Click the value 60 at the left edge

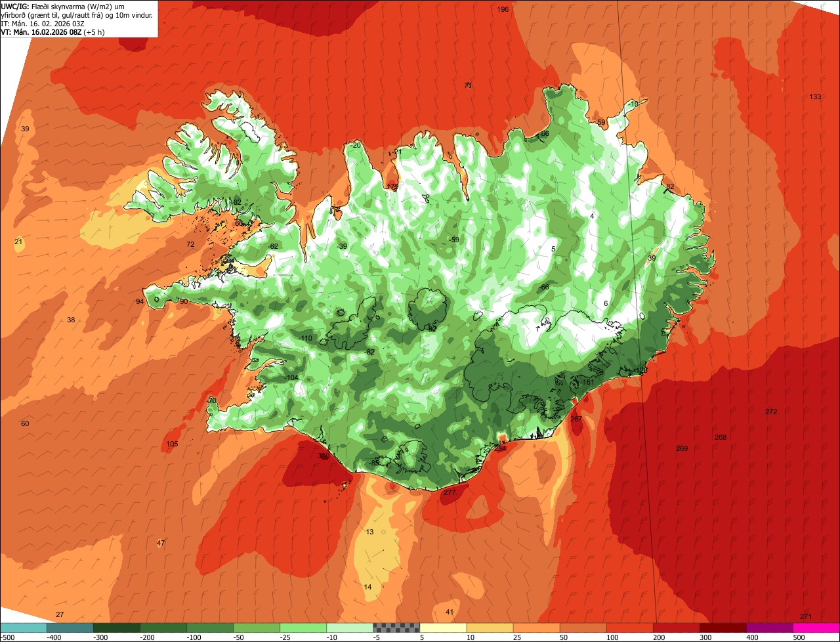(25, 423)
